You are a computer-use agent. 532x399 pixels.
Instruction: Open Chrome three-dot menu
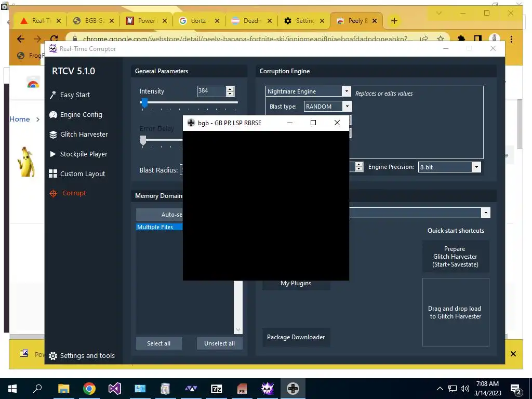[511, 39]
